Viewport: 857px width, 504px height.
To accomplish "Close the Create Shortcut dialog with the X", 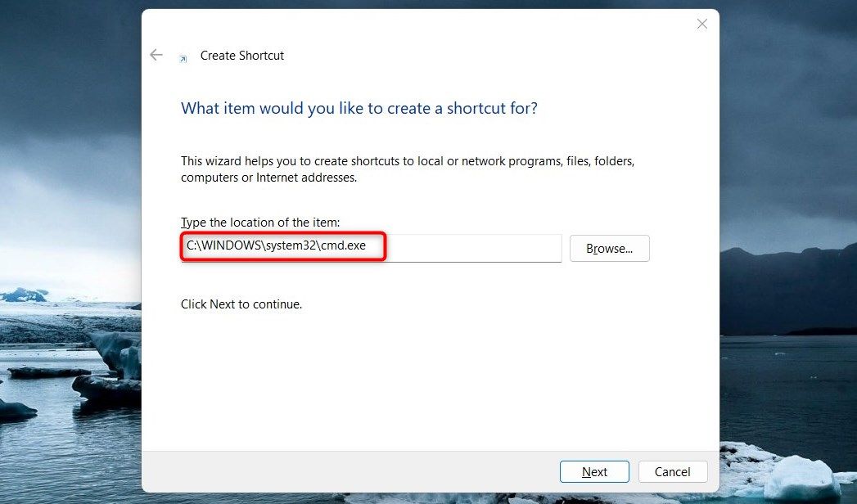I will [x=701, y=24].
